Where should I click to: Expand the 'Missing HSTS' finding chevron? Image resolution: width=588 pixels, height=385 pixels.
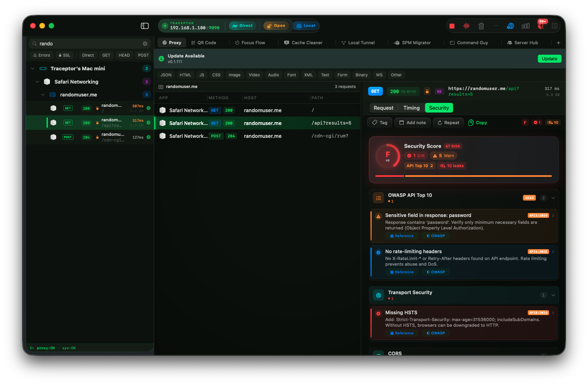point(553,313)
